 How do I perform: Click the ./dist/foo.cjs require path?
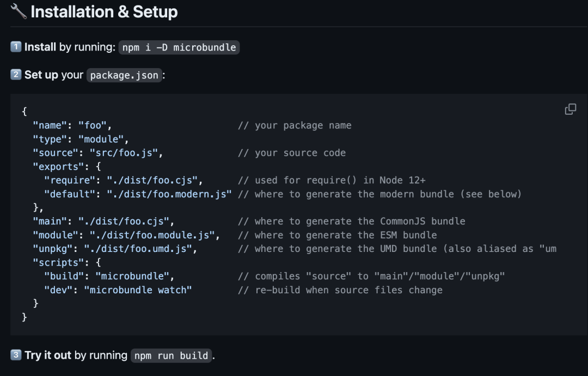click(x=155, y=180)
